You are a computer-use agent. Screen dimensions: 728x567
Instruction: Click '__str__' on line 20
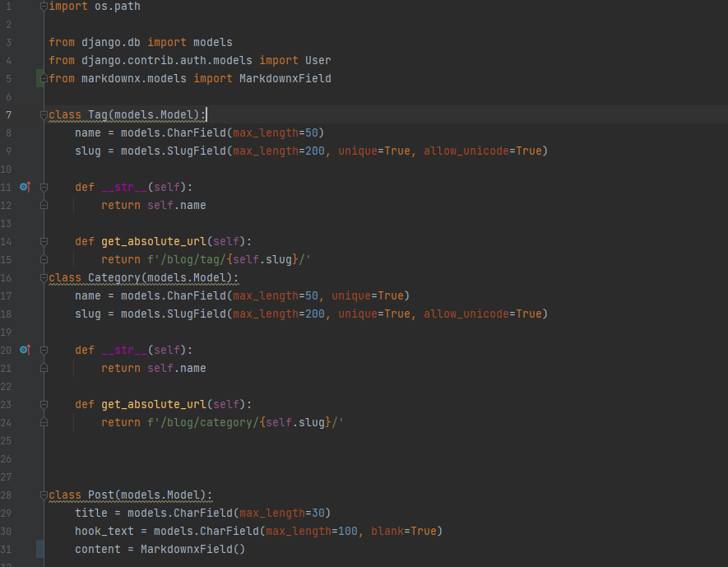pos(124,350)
